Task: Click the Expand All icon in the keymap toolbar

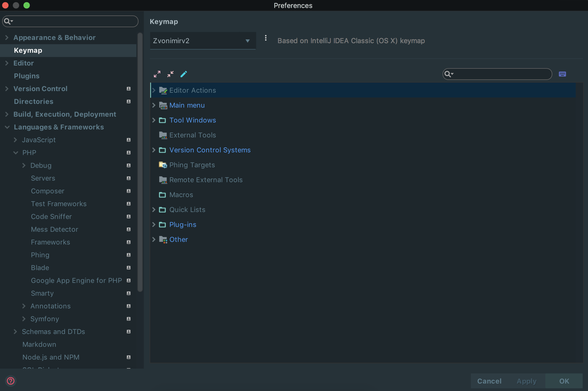Action: click(157, 74)
